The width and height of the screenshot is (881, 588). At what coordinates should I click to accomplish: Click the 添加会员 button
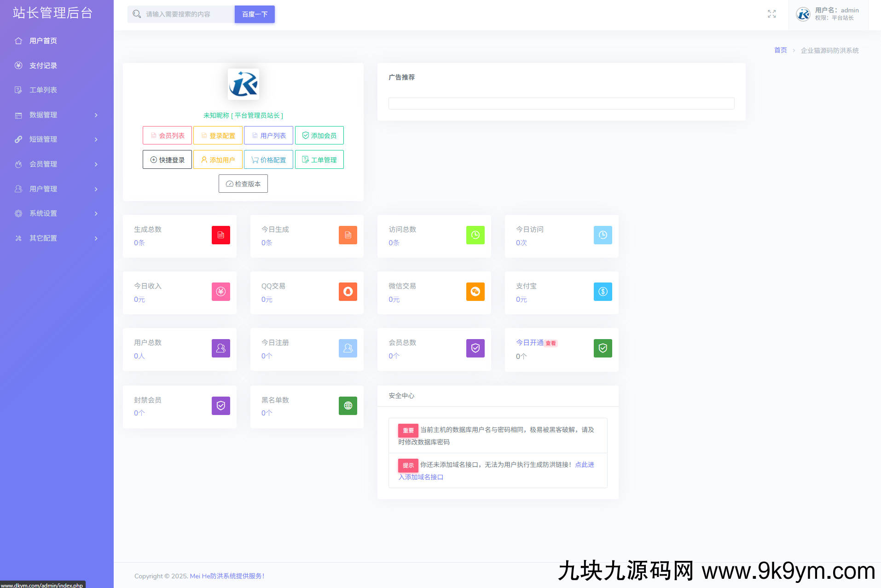point(319,135)
